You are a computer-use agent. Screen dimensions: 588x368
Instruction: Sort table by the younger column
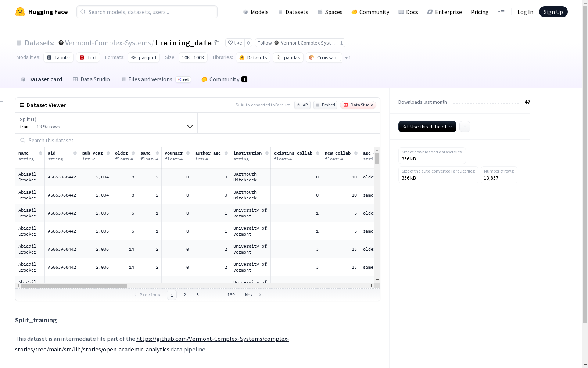tap(188, 153)
